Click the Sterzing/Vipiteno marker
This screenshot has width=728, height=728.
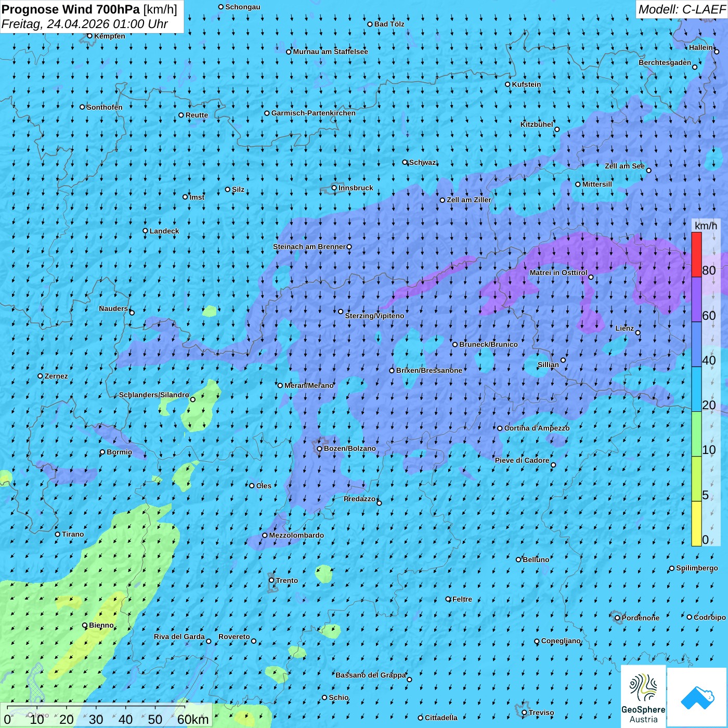(341, 312)
